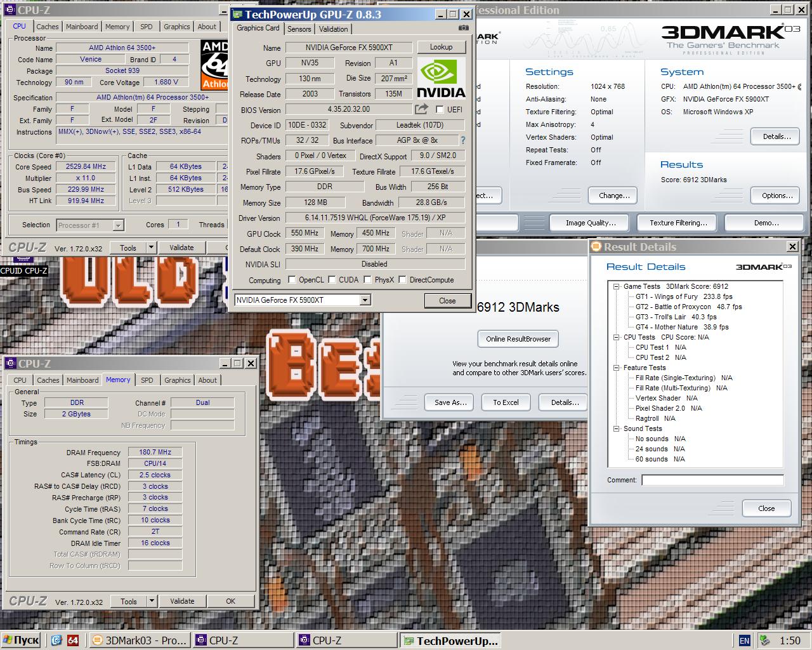The image size is (812, 650).
Task: Open the Tools arrow in the Memory-tab CPU-Z window
Action: point(152,601)
